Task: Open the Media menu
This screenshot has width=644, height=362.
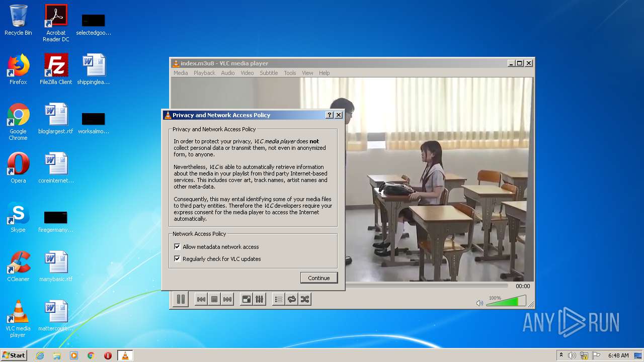Action: [x=181, y=73]
